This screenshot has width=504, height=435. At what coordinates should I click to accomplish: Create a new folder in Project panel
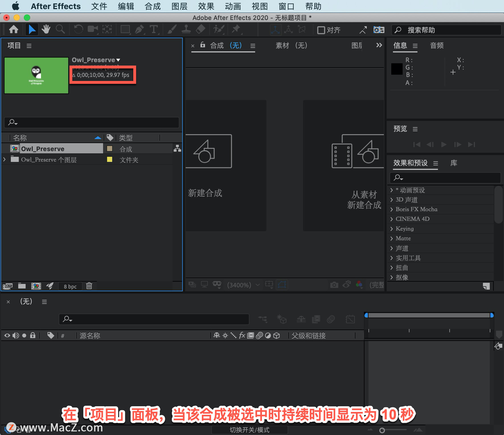22,286
